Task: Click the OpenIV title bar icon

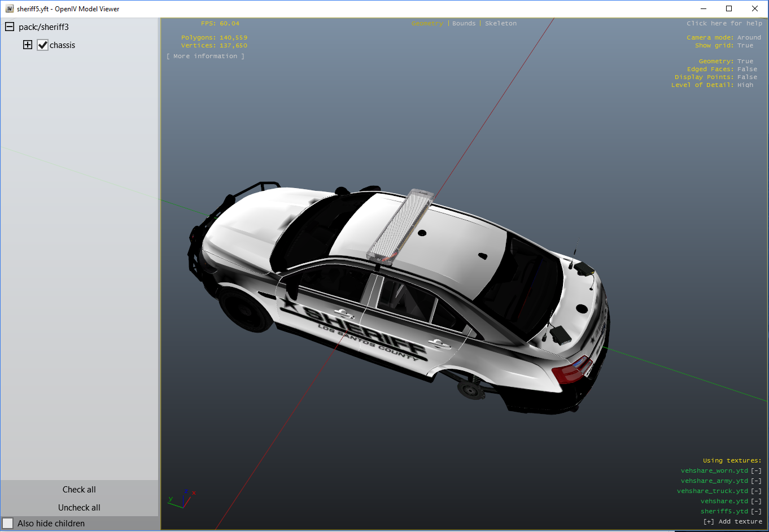Action: tap(9, 9)
